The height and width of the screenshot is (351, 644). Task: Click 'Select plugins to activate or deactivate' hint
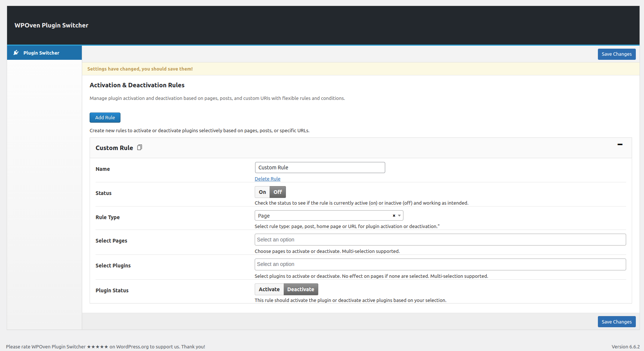pos(371,276)
